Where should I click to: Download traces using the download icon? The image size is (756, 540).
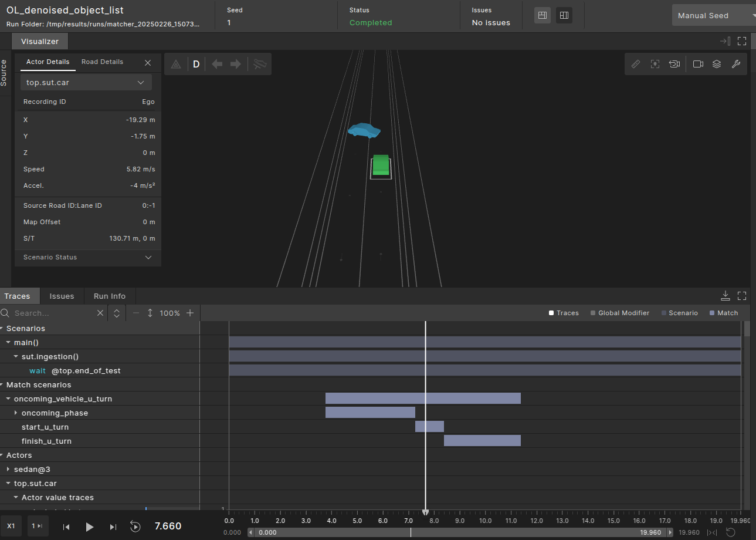pos(726,295)
